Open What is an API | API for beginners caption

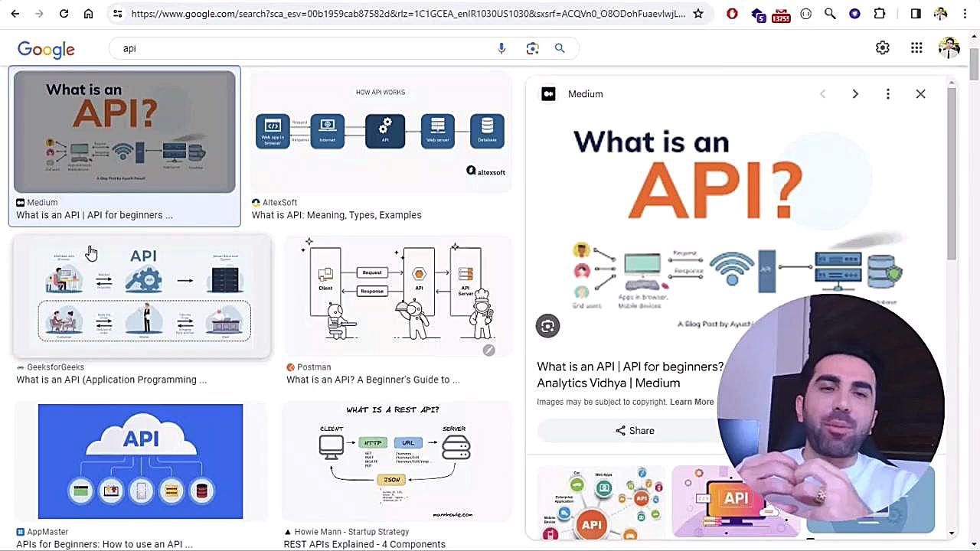(94, 215)
